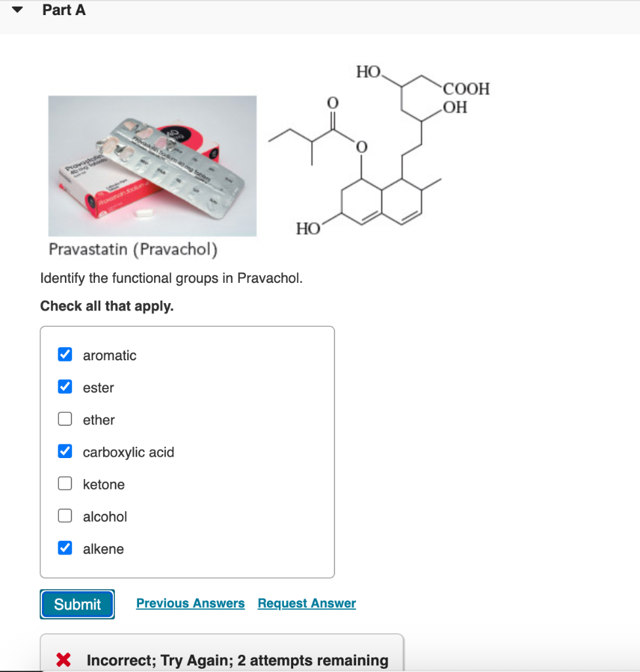This screenshot has width=640, height=672.
Task: Open Previous Answers link
Action: pyautogui.click(x=190, y=603)
